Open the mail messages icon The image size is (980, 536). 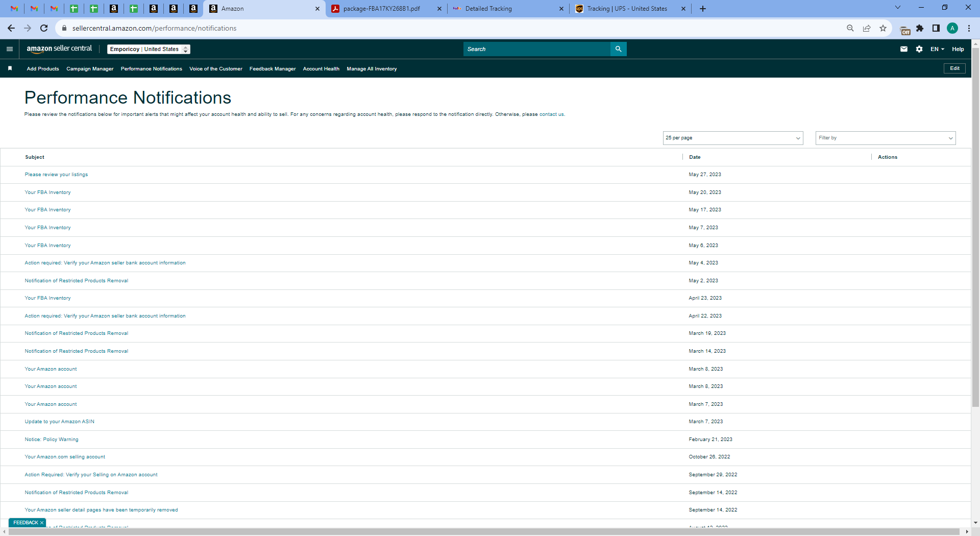coord(904,49)
